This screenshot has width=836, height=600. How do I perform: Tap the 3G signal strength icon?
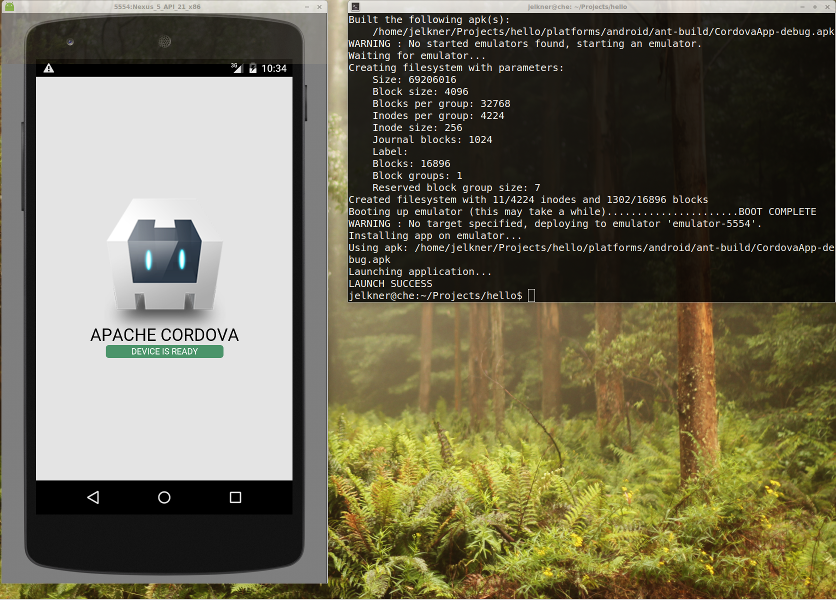click(x=236, y=68)
